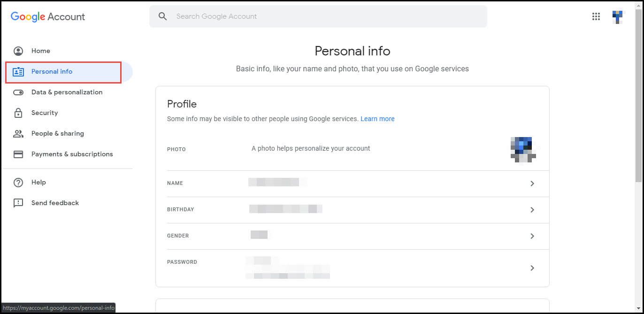
Task: Click the Security lock icon
Action: [x=18, y=113]
